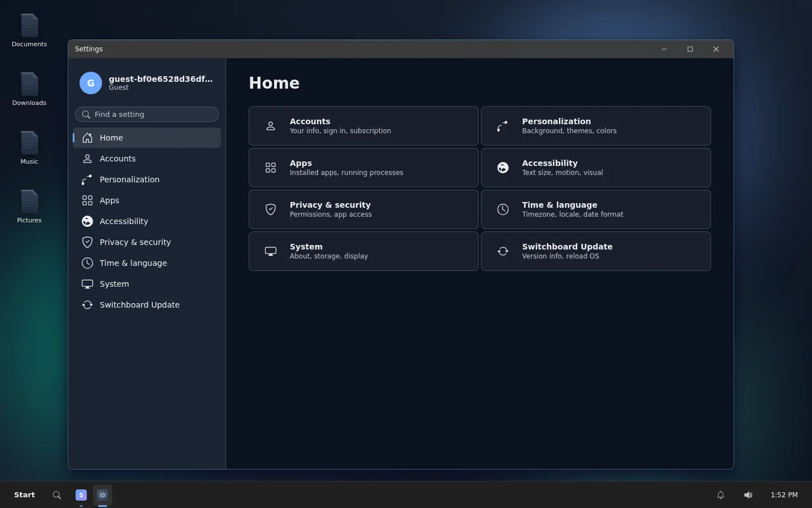Open the purple S app in taskbar
Screen dimensions: 812x508
click(x=81, y=495)
